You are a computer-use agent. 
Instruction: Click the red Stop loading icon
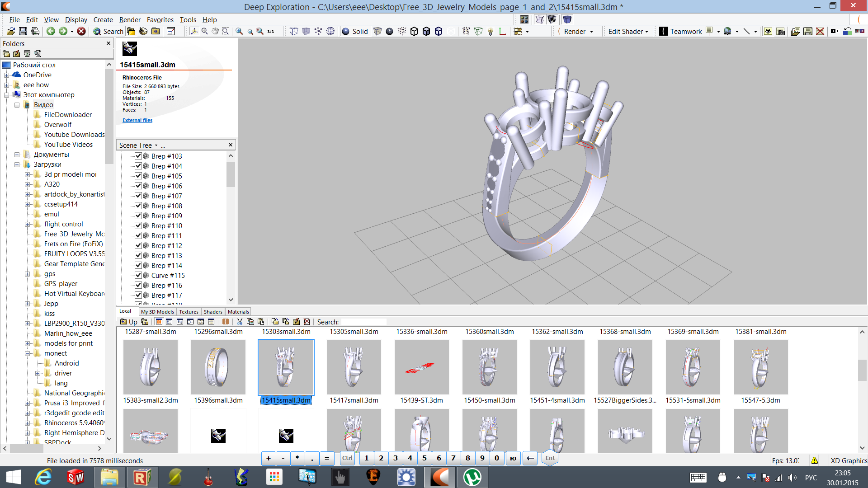[81, 31]
